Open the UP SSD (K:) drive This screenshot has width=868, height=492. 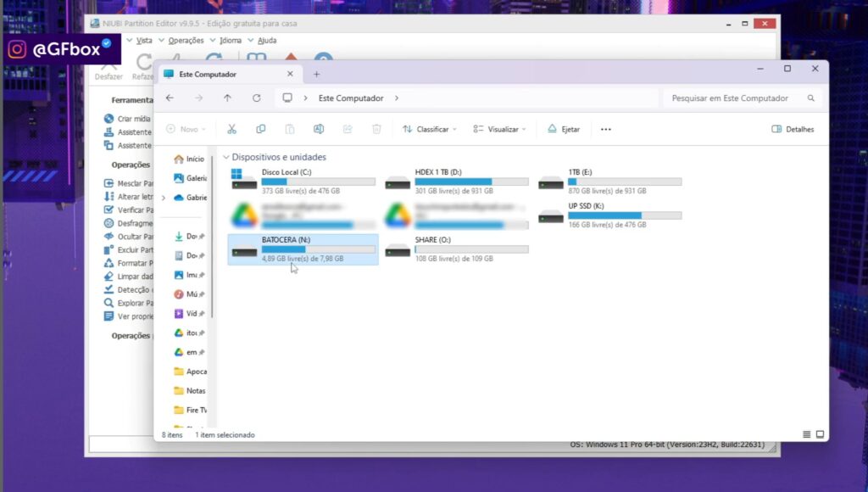tap(609, 215)
